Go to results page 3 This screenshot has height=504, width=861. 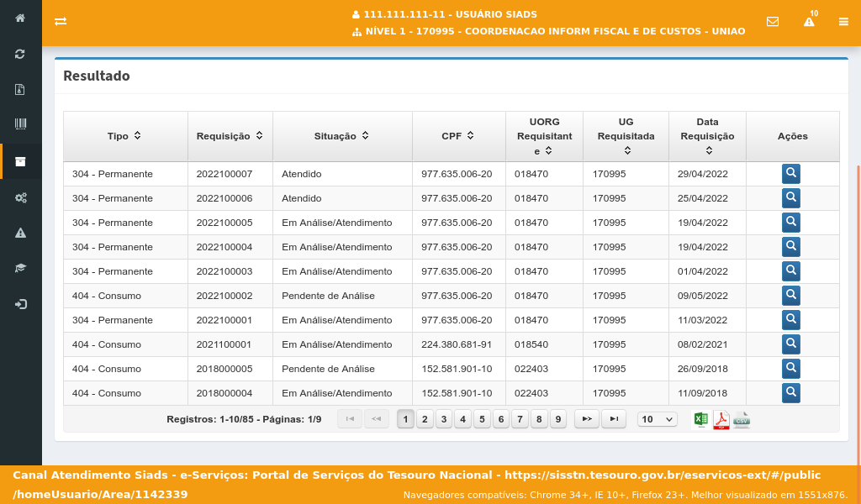pos(444,419)
